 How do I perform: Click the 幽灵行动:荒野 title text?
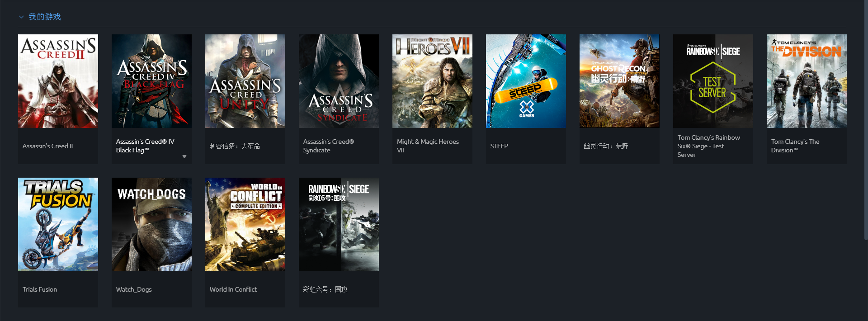point(606,146)
